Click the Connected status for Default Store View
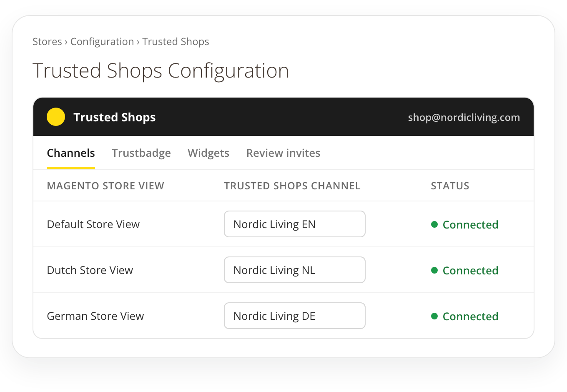567x392 pixels. [x=465, y=224]
